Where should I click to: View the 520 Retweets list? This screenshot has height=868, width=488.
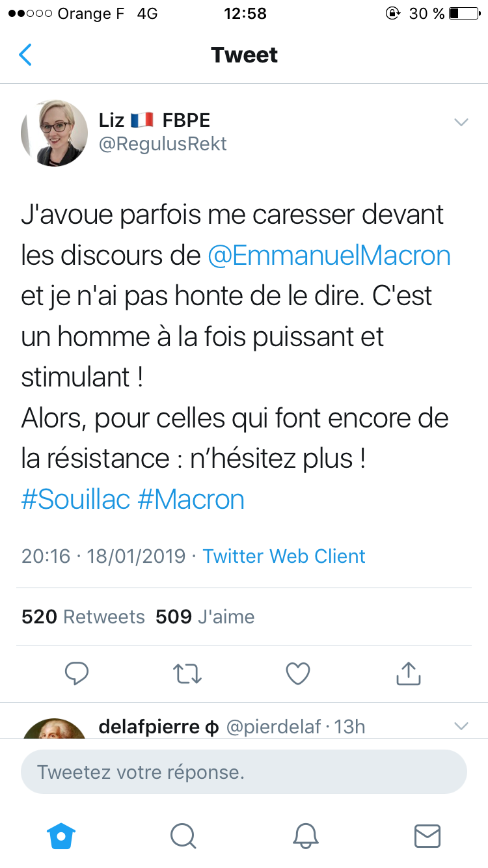click(x=83, y=617)
